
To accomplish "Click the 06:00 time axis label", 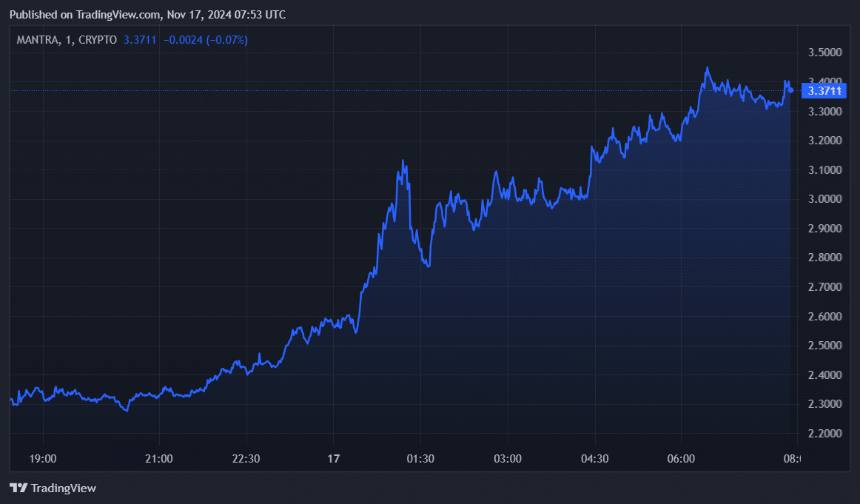I will 681,458.
